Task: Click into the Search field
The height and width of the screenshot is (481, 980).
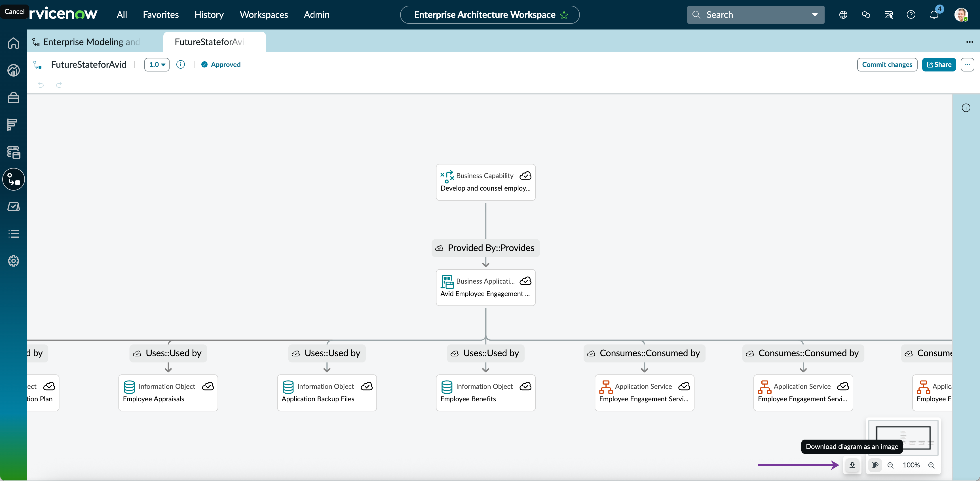Action: click(x=746, y=15)
